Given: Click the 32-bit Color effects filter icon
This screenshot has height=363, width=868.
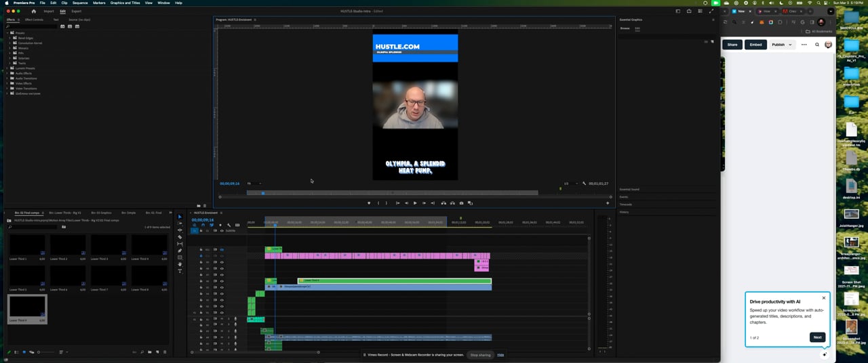Looking at the screenshot, I should [x=70, y=26].
